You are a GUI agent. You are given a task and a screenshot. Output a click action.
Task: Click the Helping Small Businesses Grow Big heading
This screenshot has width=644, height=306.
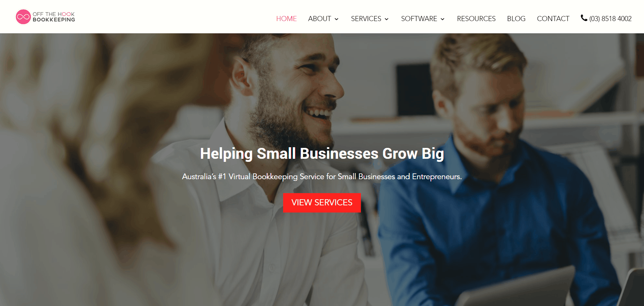coord(322,154)
